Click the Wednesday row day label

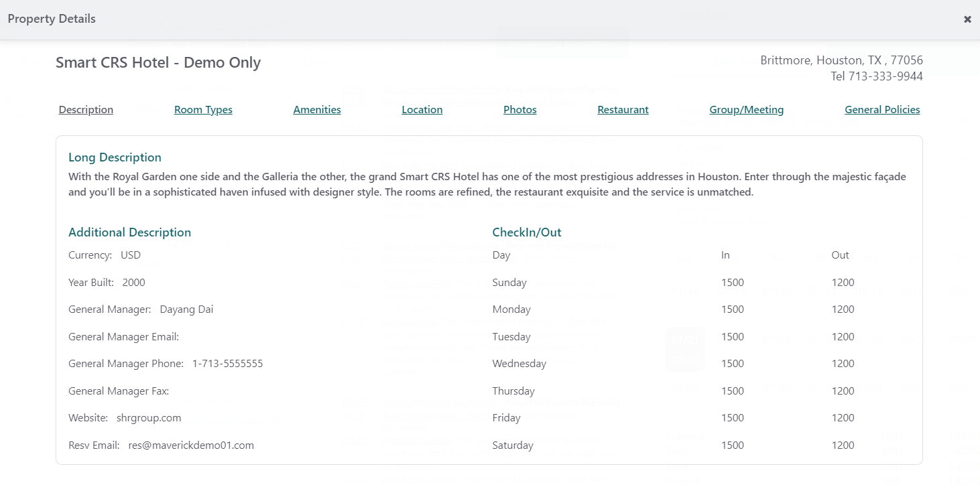[x=519, y=364]
